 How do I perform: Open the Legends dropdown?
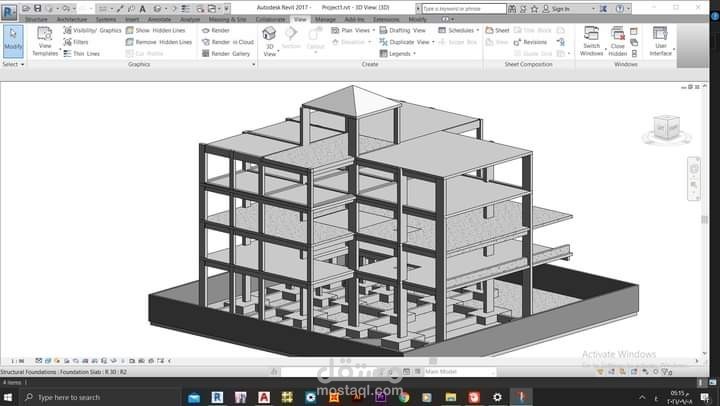pos(398,54)
